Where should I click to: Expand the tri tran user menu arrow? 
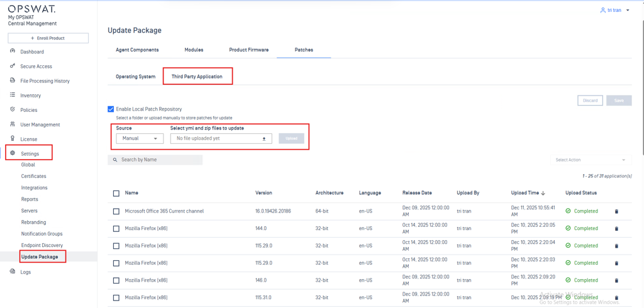[x=628, y=10]
